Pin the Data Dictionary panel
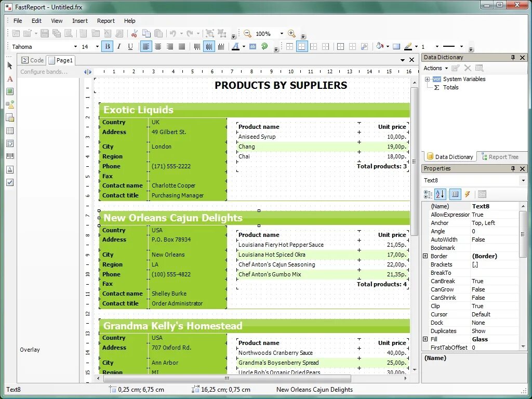Viewport: 532px width, 399px height. point(513,57)
